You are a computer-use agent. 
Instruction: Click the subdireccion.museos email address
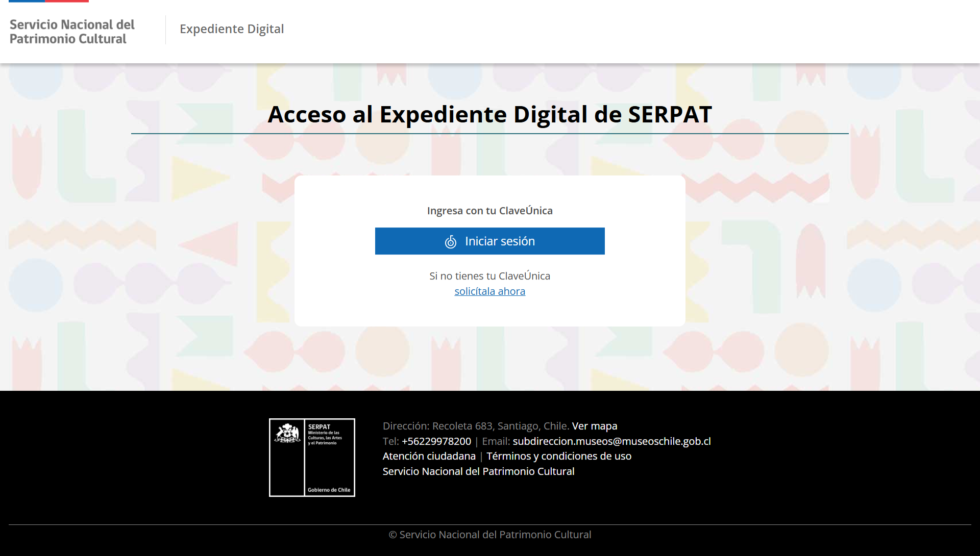(612, 441)
